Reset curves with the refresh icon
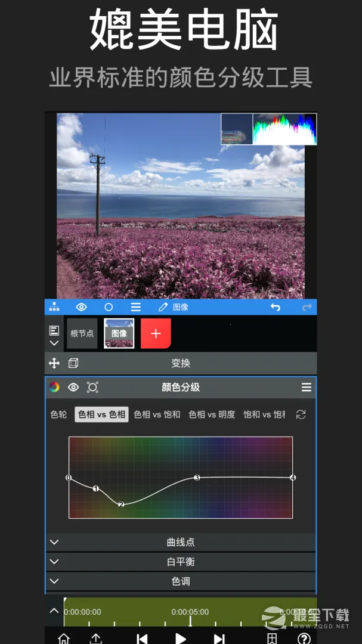Viewport: 362px width, 644px height. coord(301,414)
